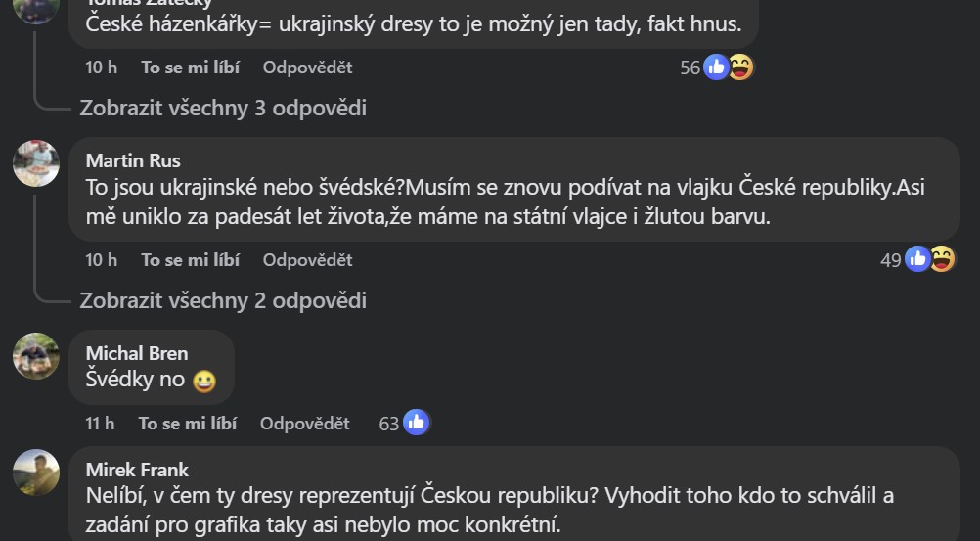980x541 pixels.
Task: Click the blue thumbs-up icon on Martin Rus's comment
Action: point(916,259)
